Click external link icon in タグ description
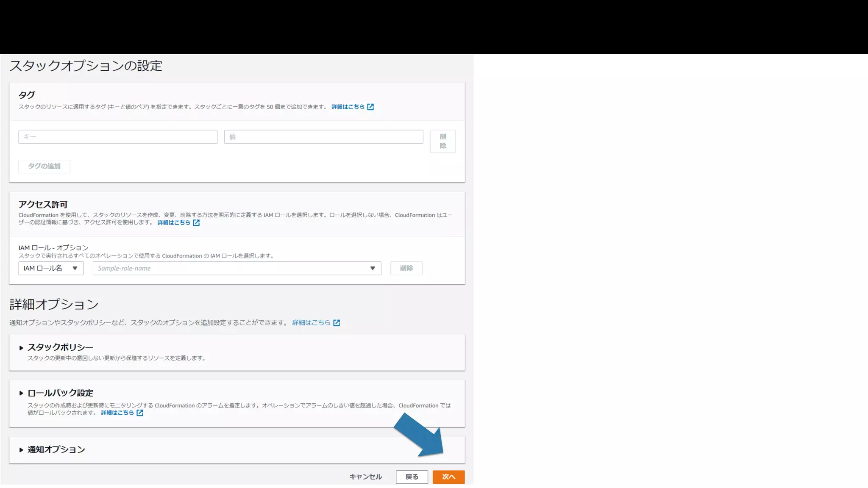This screenshot has height=488, width=868. (370, 107)
